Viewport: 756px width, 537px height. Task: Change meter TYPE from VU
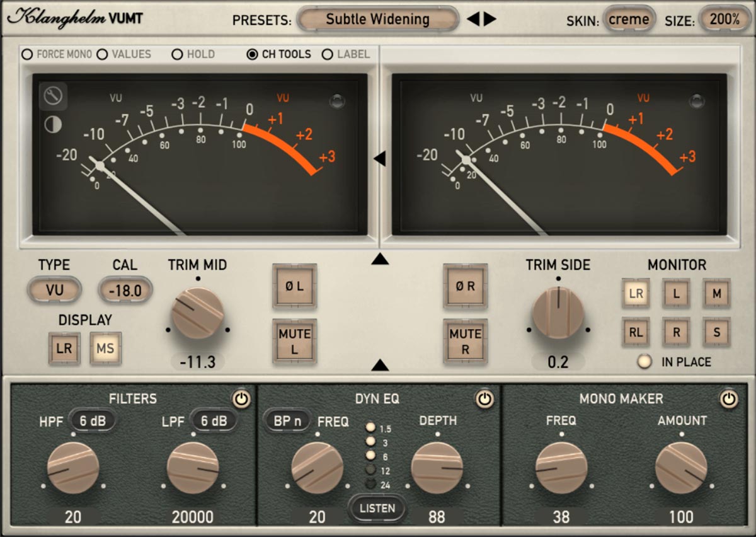(54, 290)
